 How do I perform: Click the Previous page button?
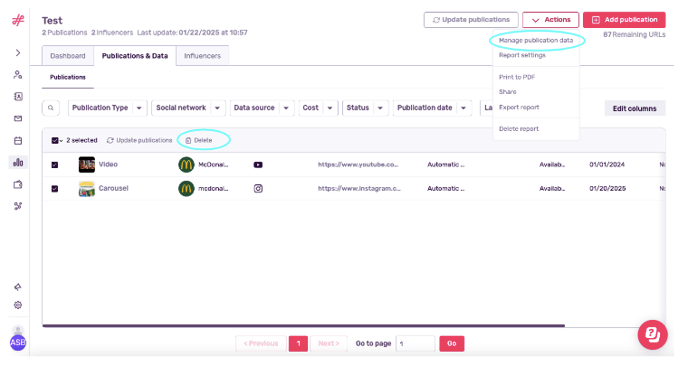[261, 344]
